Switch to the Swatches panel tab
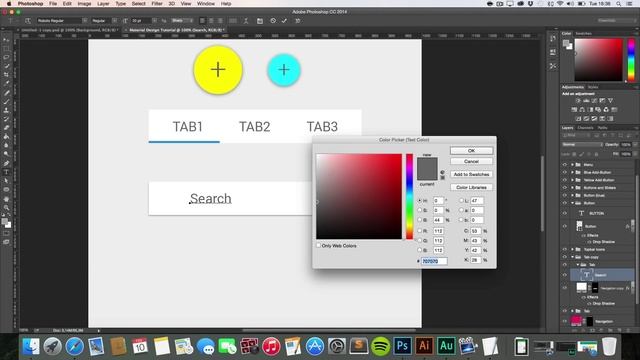 [584, 33]
